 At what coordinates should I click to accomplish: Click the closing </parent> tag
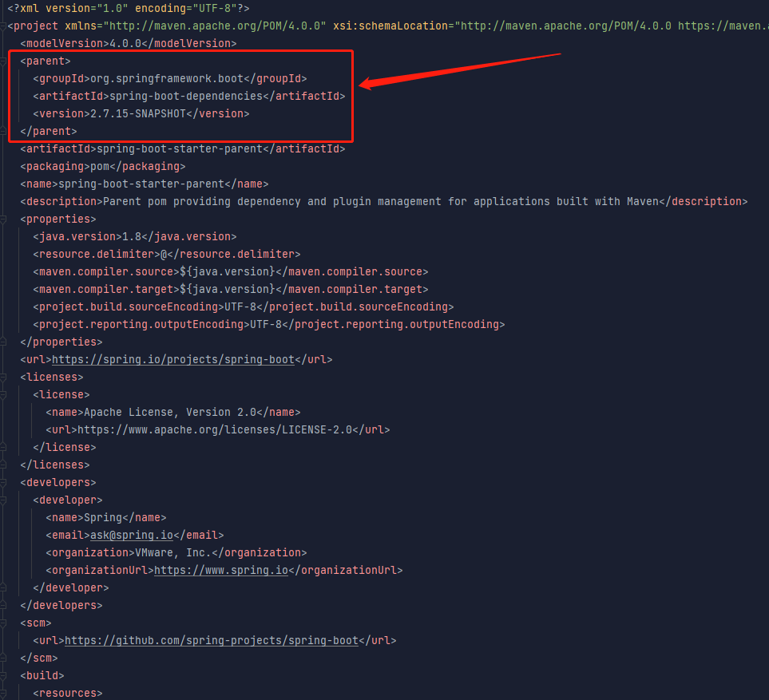coord(49,132)
